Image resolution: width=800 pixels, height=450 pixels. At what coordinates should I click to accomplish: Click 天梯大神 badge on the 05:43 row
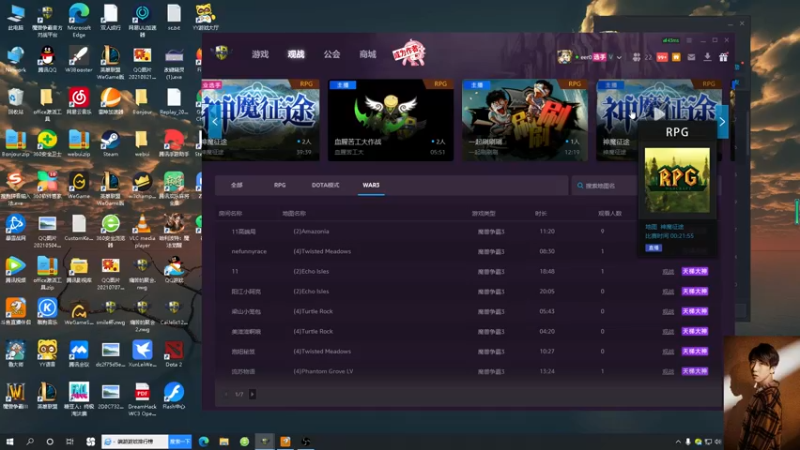tap(695, 311)
